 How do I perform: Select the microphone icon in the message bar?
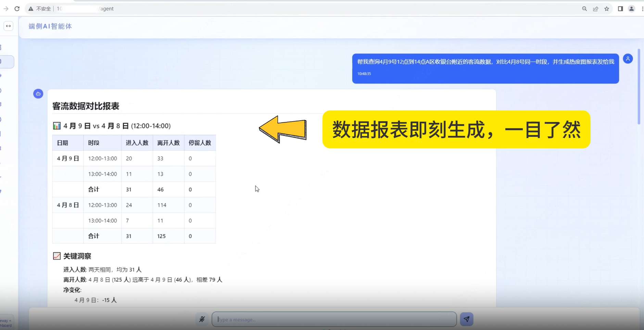[202, 319]
